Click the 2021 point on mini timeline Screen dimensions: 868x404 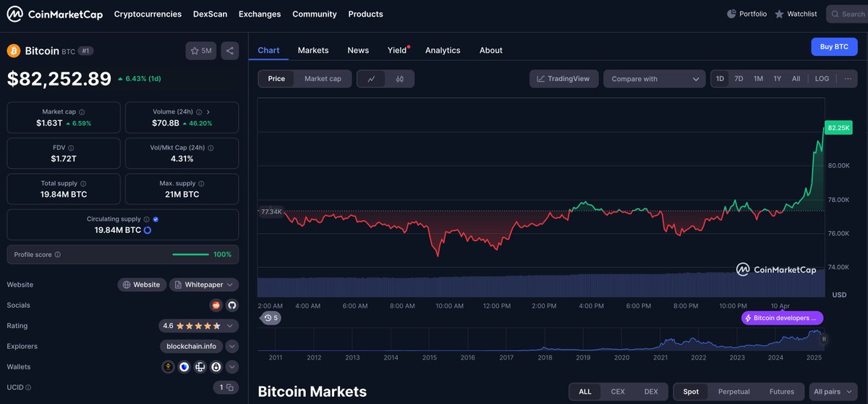click(x=660, y=358)
